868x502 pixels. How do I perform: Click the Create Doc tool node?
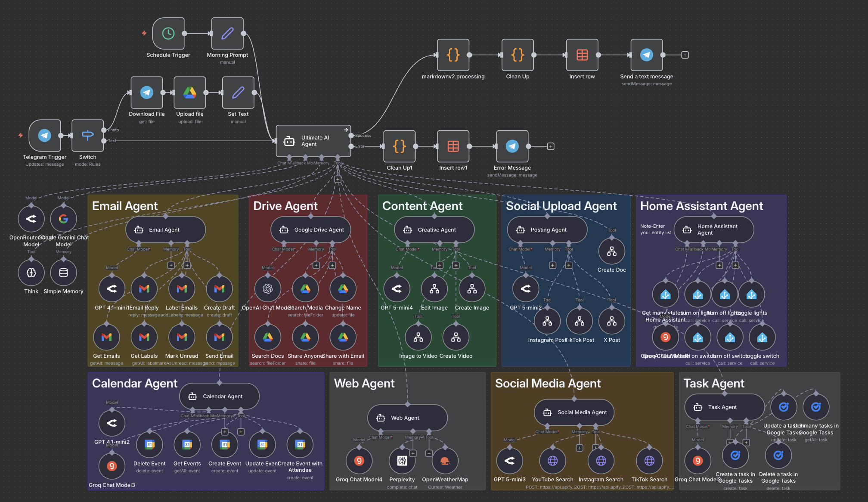(x=611, y=251)
